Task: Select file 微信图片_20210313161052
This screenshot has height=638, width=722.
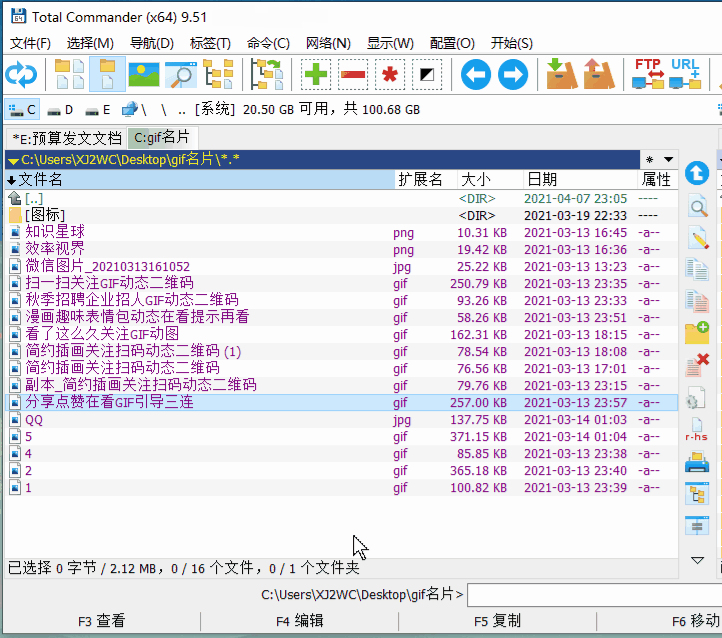Action: click(341, 267)
